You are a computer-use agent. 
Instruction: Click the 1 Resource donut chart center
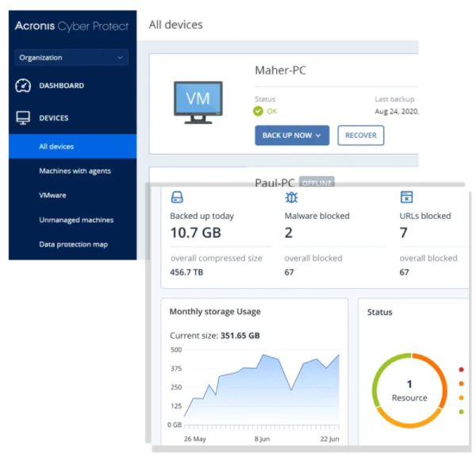[x=409, y=390]
